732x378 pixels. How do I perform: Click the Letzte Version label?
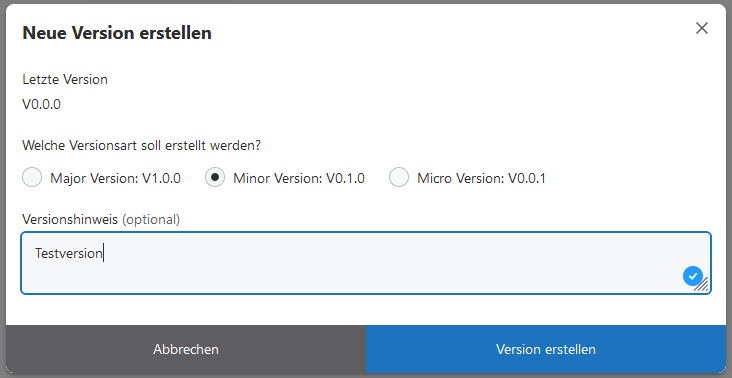coord(65,79)
